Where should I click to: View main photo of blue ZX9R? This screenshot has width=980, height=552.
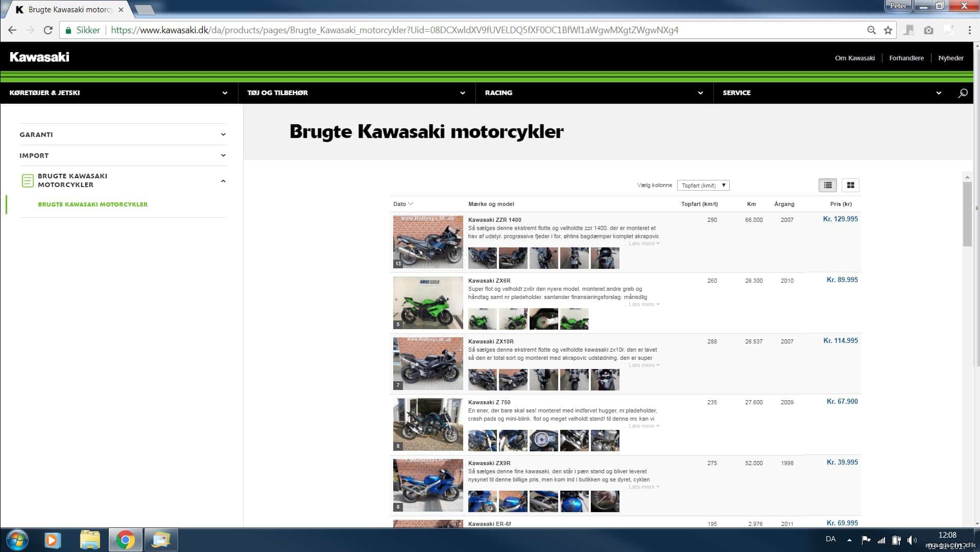click(x=428, y=485)
